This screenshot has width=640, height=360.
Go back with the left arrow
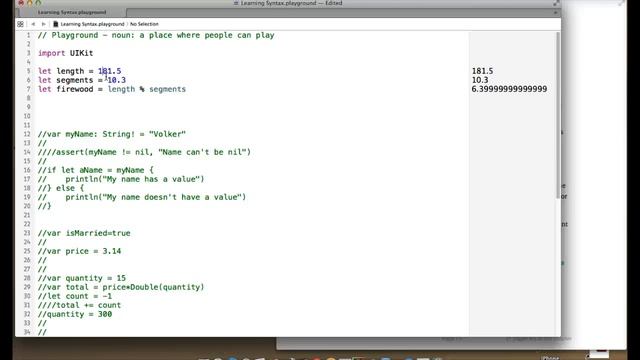point(33,24)
